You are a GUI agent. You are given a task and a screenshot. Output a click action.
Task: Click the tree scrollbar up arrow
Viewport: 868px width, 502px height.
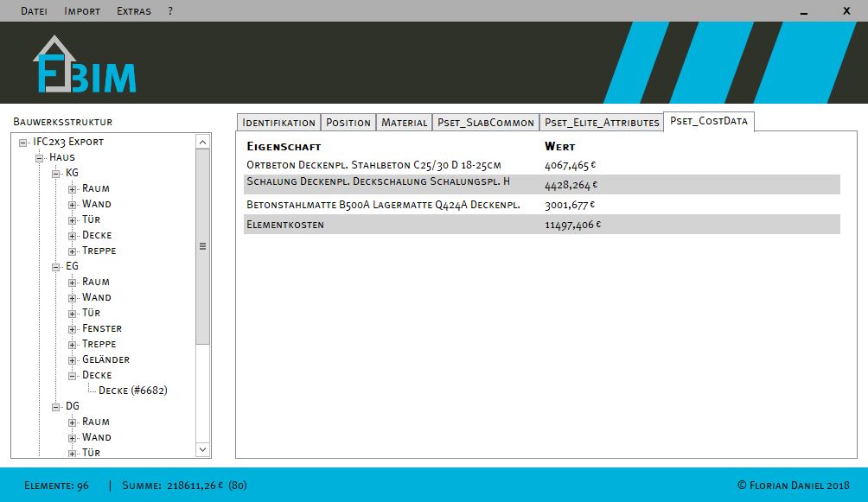click(x=203, y=142)
